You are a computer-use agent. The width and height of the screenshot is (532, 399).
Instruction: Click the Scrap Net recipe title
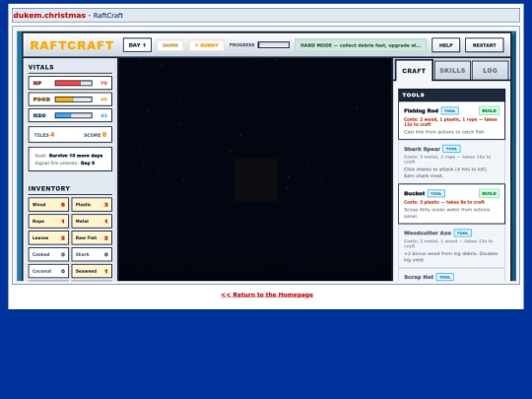pyautogui.click(x=419, y=277)
